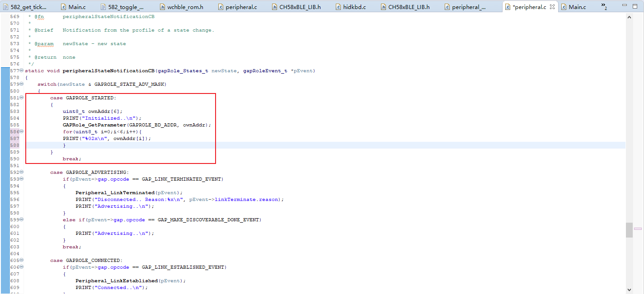Collapse the GAPROLE_STARTED case at line 581

click(x=22, y=98)
